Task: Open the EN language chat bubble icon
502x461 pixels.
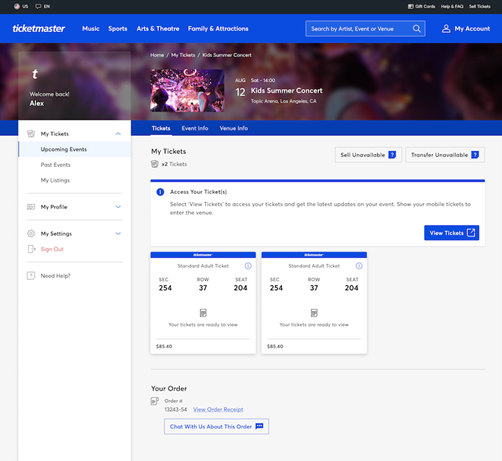Action: pos(38,6)
